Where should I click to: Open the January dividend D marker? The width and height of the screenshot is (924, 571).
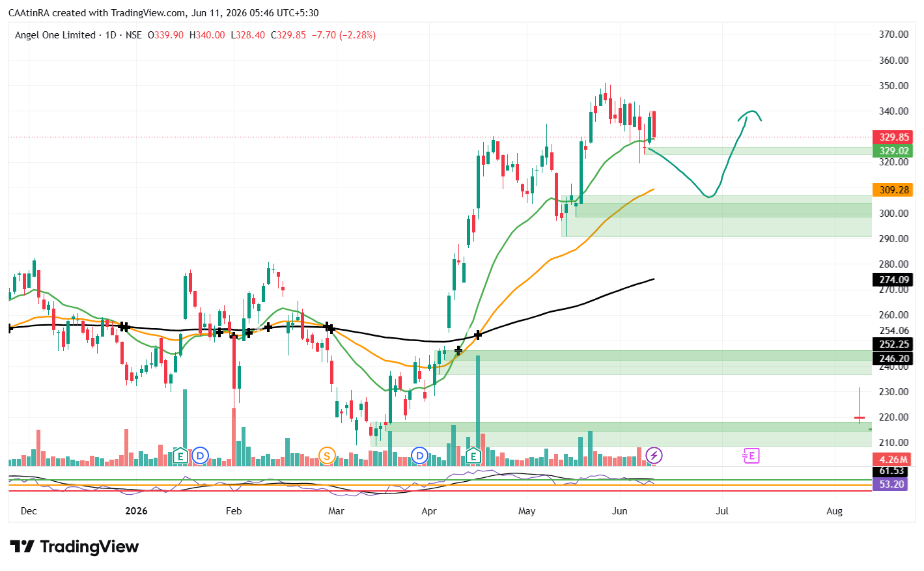pos(200,456)
